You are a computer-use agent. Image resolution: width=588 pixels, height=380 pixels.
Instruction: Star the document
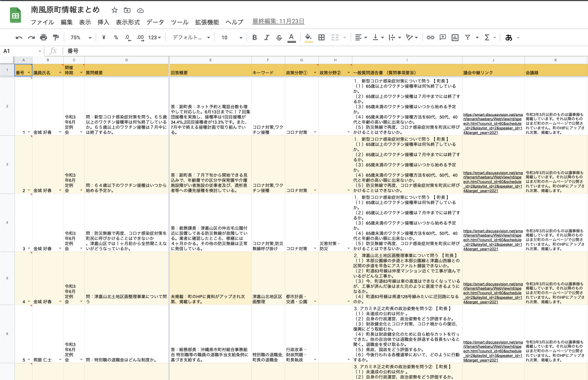pyautogui.click(x=114, y=11)
